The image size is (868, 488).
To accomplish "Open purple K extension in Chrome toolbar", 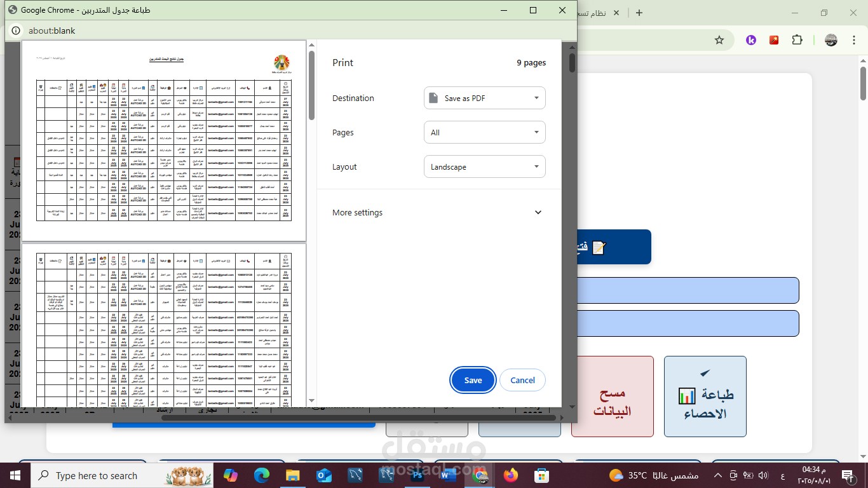I will [751, 40].
